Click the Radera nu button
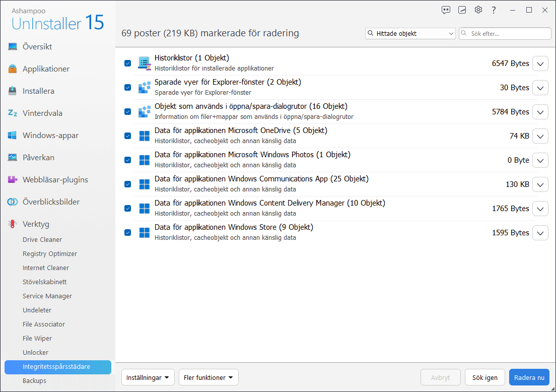 (529, 377)
